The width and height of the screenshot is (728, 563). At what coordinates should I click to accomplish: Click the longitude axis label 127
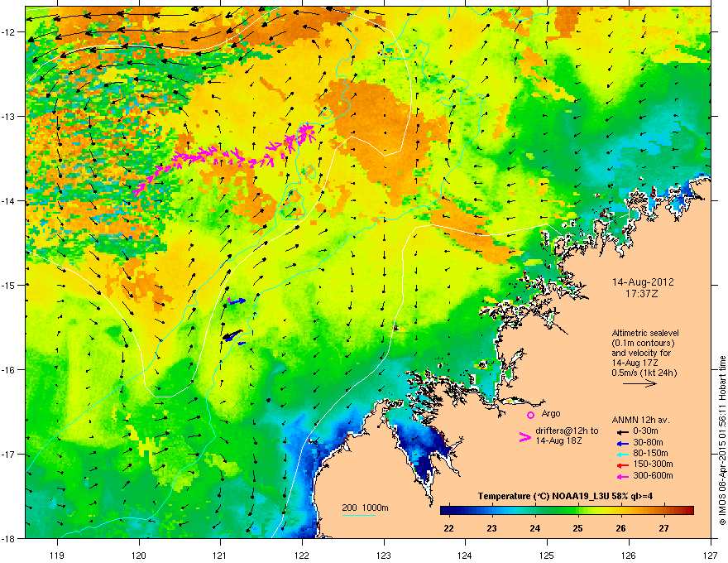click(711, 555)
